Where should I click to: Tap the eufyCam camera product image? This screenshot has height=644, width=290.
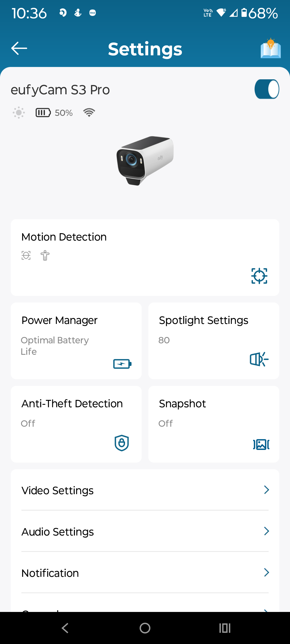pos(145,161)
